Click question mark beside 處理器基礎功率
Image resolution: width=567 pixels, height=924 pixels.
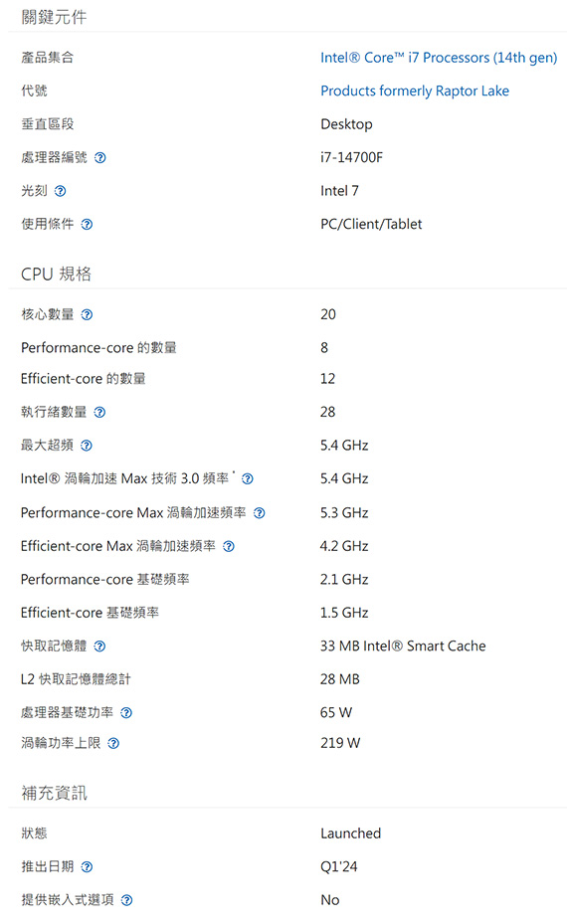(126, 713)
